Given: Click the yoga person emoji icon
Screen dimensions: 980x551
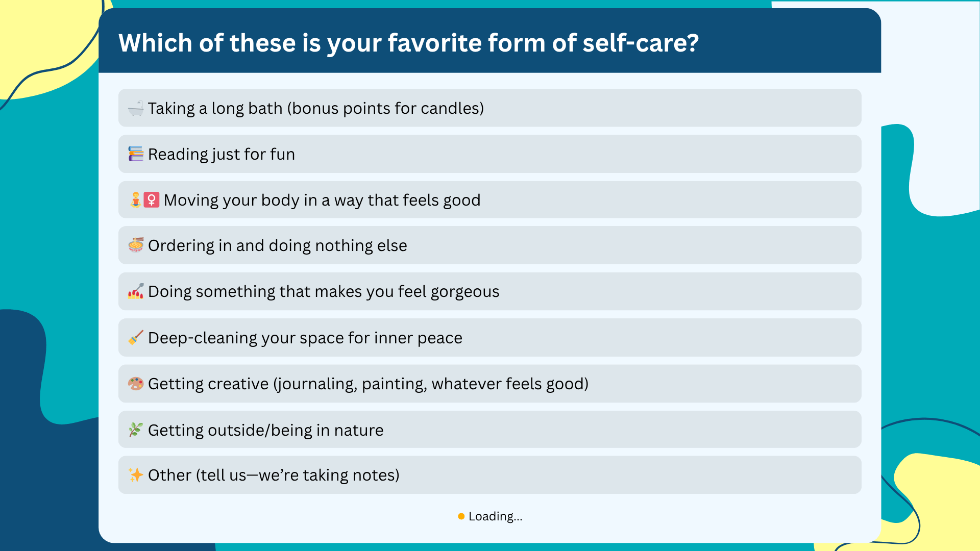Looking at the screenshot, I should [136, 199].
